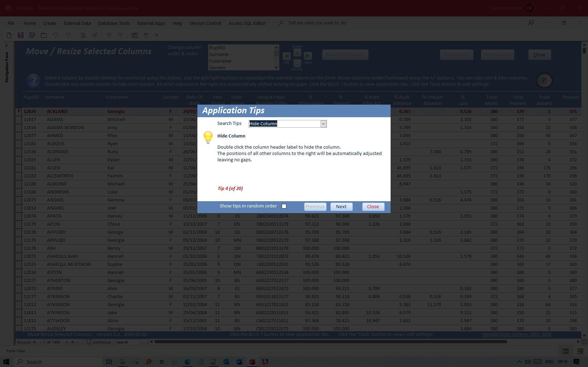Click Tell me what you want search box
This screenshot has height=367, width=588.
tap(317, 23)
